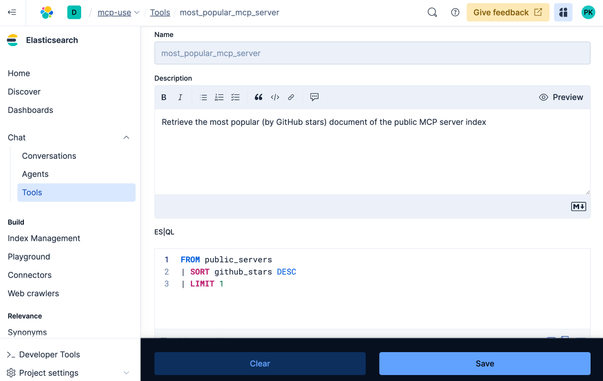Go to Index Management
This screenshot has width=603, height=381.
(x=44, y=238)
